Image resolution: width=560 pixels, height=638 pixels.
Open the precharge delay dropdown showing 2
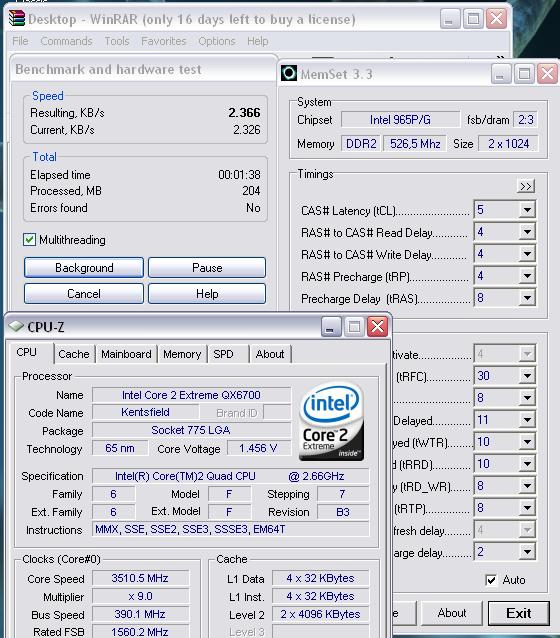coord(527,552)
